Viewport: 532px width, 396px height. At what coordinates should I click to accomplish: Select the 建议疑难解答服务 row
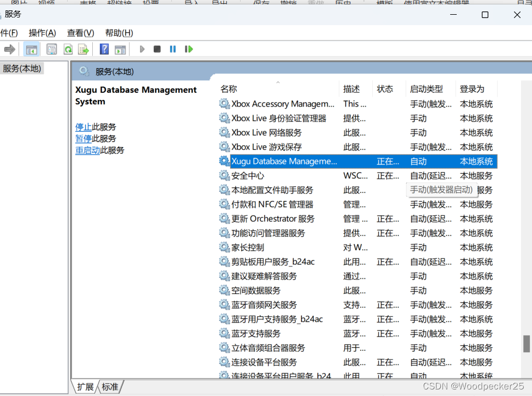[x=358, y=276]
